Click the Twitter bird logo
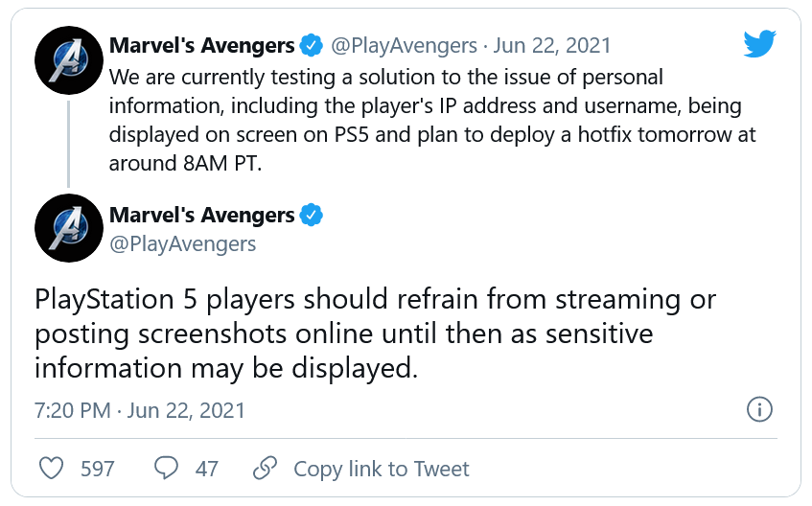The width and height of the screenshot is (812, 506). click(759, 43)
